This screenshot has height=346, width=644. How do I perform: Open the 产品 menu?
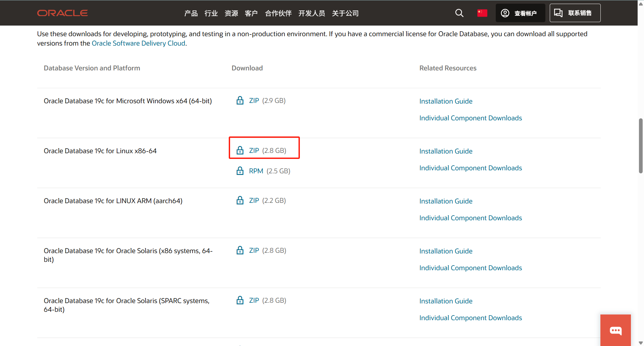[x=191, y=13]
